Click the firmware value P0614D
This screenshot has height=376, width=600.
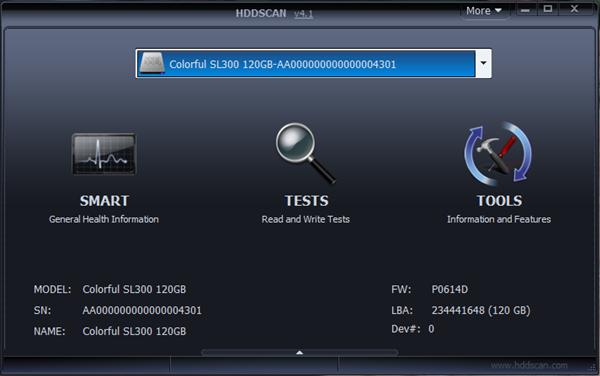pos(450,289)
